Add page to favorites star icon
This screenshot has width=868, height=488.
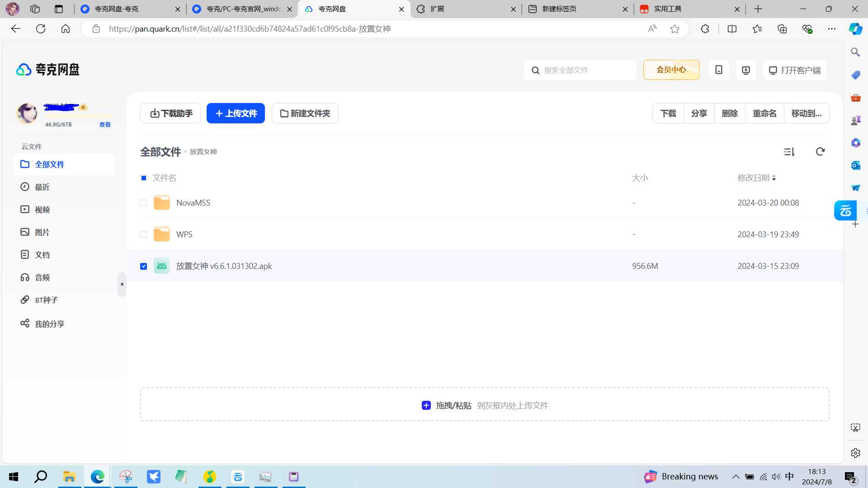[675, 29]
